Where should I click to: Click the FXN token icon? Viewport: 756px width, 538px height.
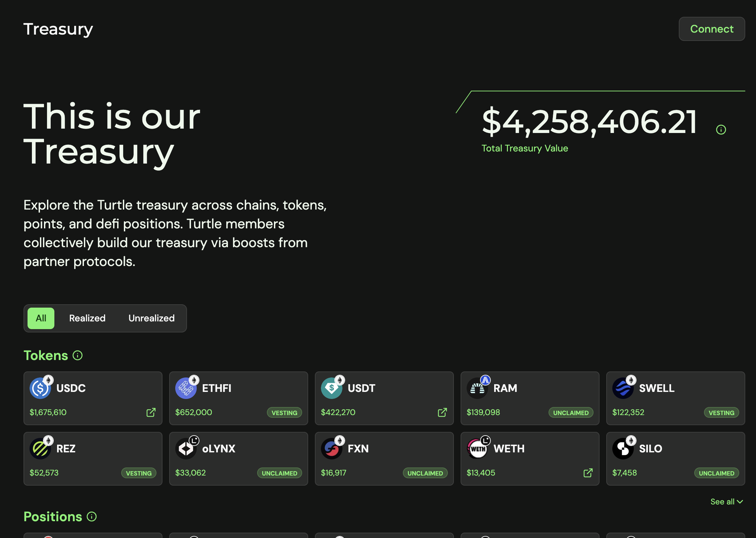pyautogui.click(x=332, y=449)
